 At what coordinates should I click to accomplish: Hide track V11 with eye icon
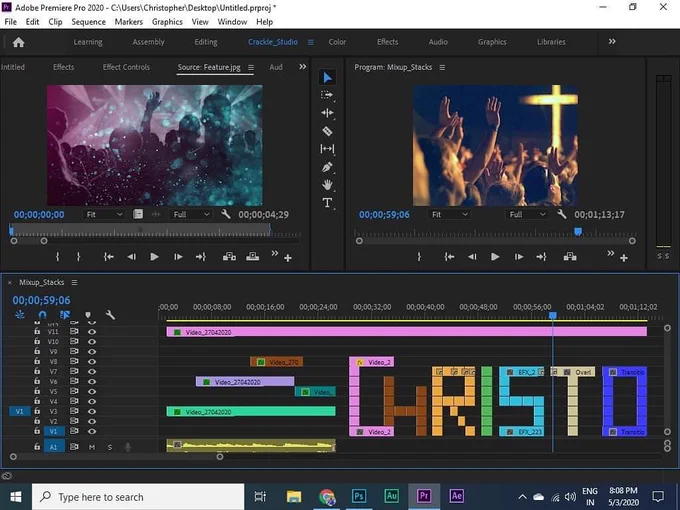pos(92,331)
